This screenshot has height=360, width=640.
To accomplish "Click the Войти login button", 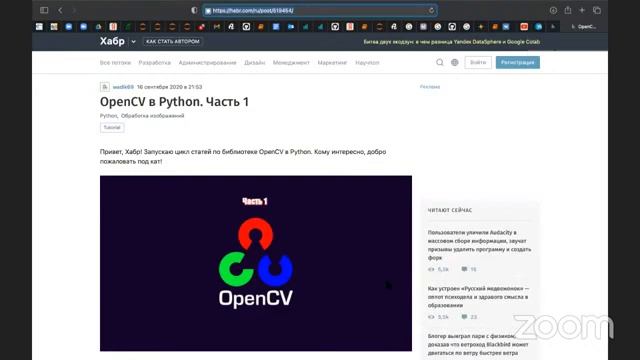I will click(478, 62).
